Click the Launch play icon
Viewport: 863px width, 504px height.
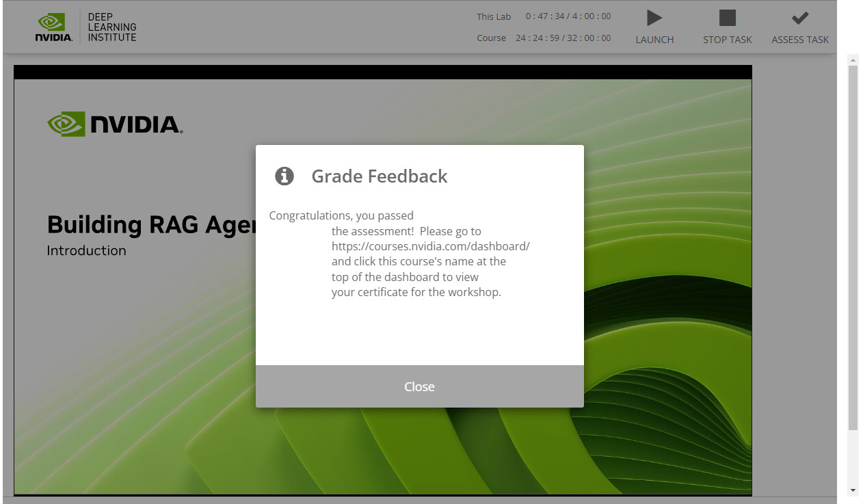(654, 18)
